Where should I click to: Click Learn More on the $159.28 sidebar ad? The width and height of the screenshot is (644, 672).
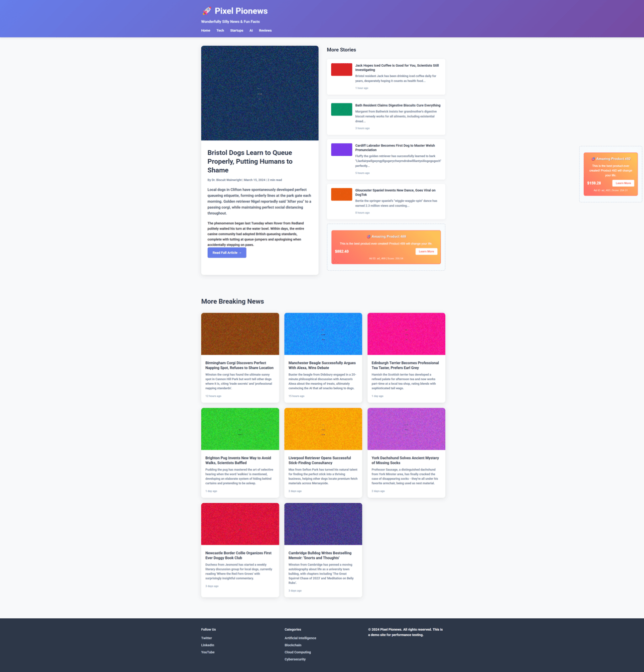(x=623, y=183)
